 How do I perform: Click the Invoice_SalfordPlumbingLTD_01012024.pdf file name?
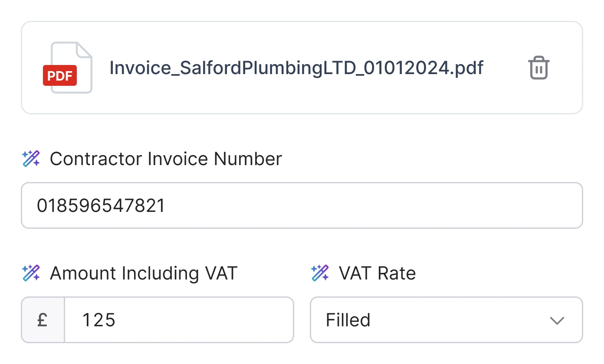(x=296, y=68)
